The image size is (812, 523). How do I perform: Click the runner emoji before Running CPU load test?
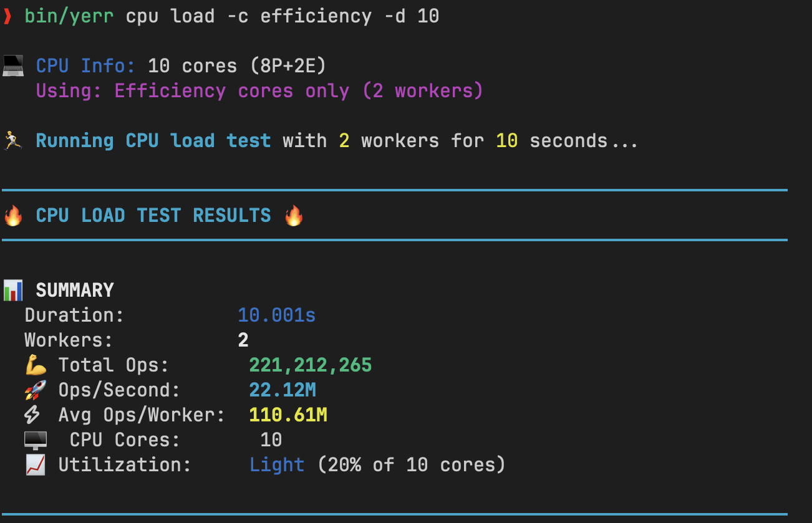(12, 140)
